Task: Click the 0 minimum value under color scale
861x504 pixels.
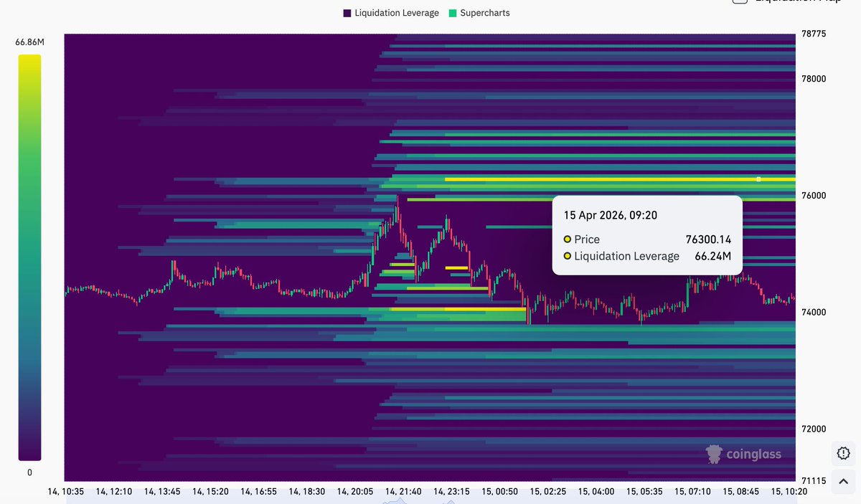Action: click(29, 472)
